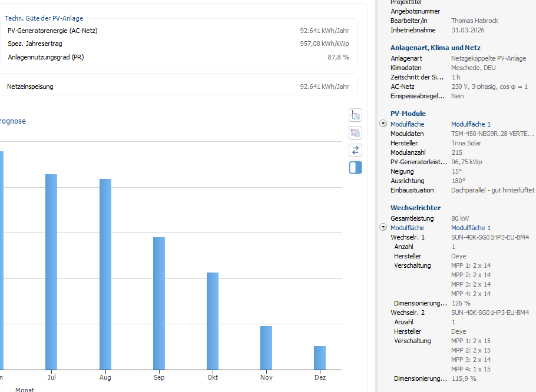
Task: Select the PV-Module section heading
Action: pyautogui.click(x=408, y=114)
